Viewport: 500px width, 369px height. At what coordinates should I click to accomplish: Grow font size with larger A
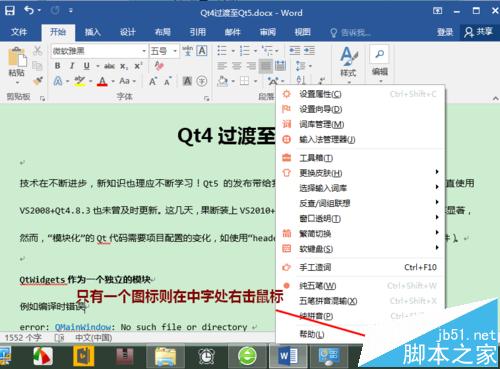tap(153, 81)
